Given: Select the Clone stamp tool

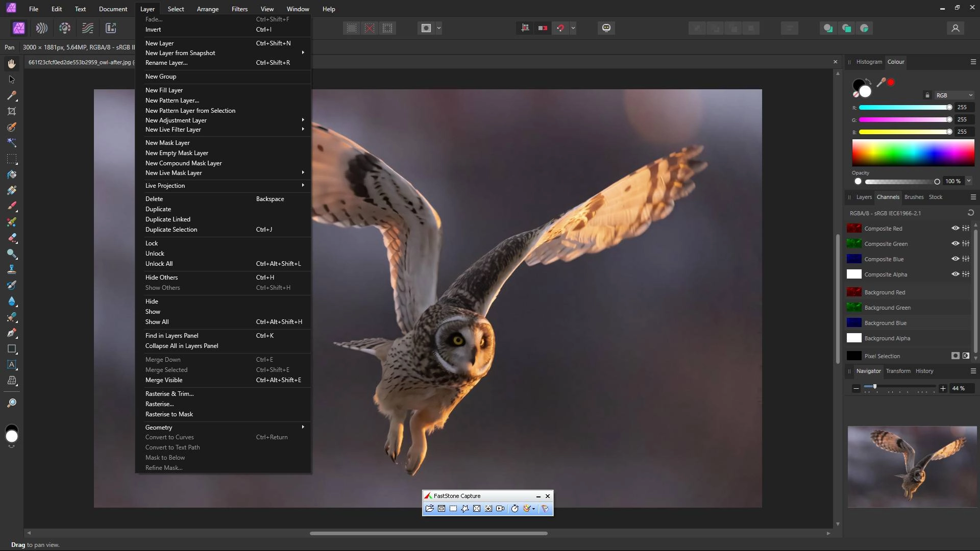Looking at the screenshot, I should click(12, 269).
